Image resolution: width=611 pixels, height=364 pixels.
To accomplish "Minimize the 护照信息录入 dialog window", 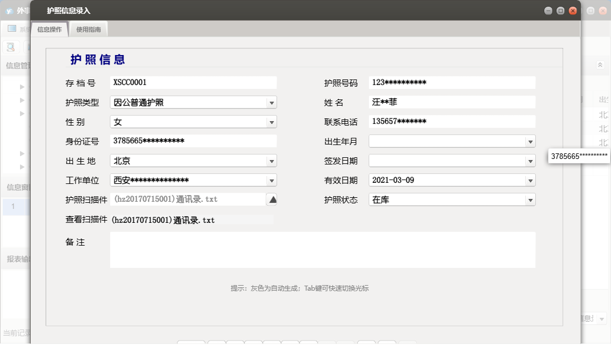I will pos(548,10).
